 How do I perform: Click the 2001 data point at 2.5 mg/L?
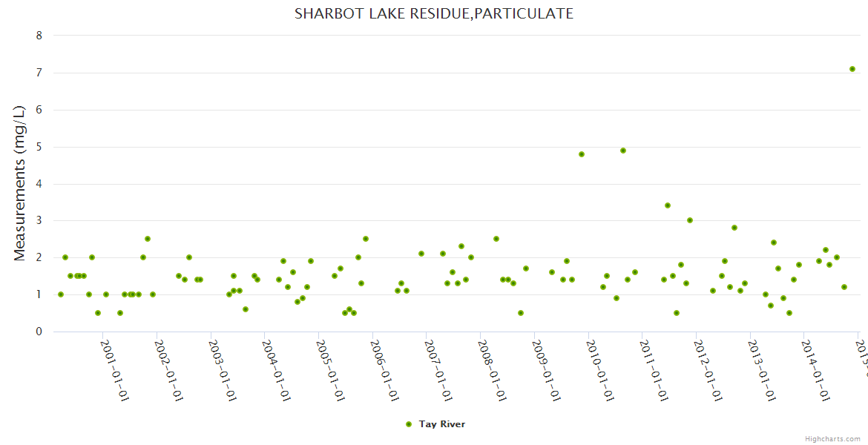click(148, 239)
